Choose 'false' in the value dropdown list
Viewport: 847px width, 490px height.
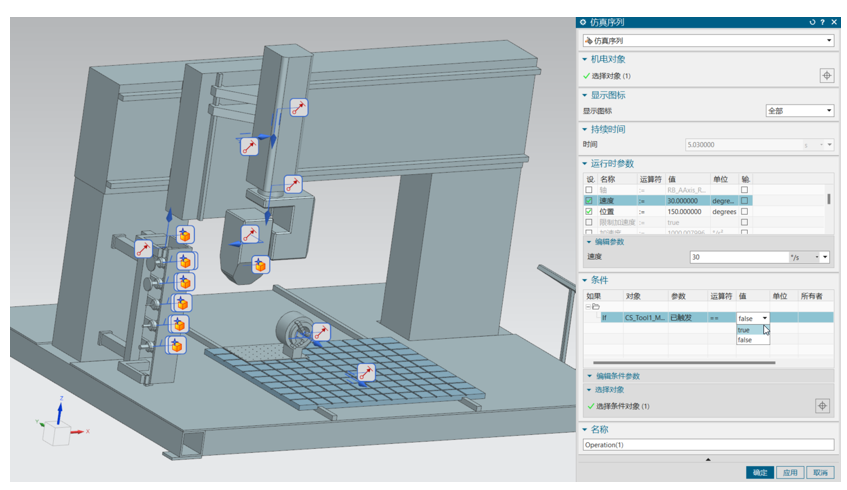tap(745, 340)
